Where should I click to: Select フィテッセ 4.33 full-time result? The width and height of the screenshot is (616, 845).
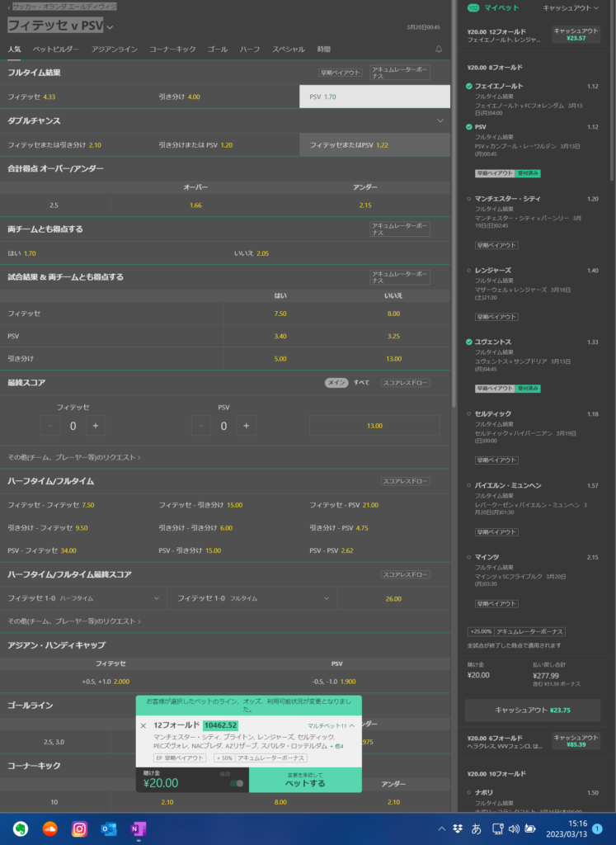point(75,97)
